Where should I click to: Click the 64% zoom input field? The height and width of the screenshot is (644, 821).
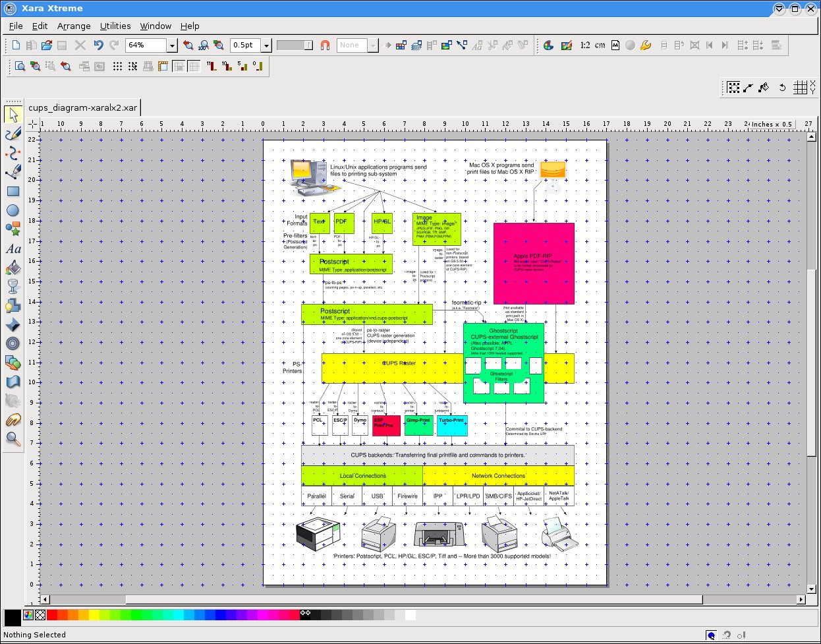pyautogui.click(x=146, y=45)
